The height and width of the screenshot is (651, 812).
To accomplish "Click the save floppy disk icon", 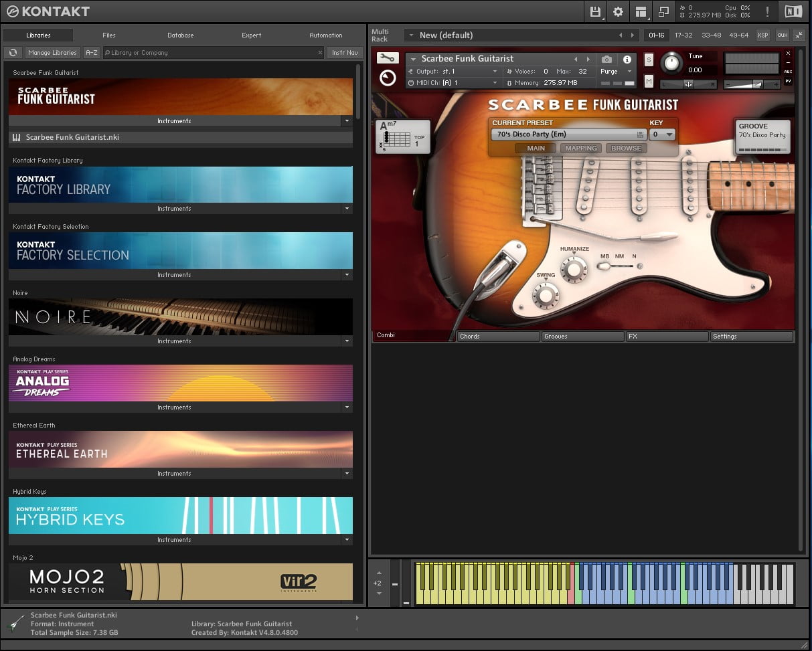I will (x=595, y=11).
